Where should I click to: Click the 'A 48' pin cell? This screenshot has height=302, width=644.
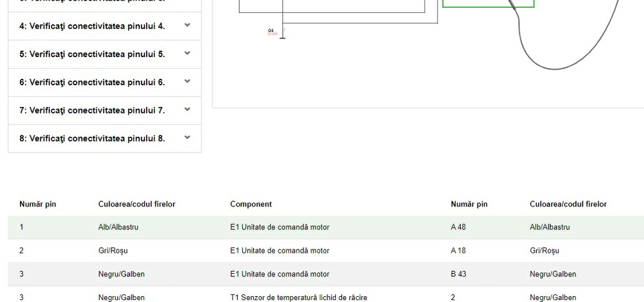click(458, 227)
